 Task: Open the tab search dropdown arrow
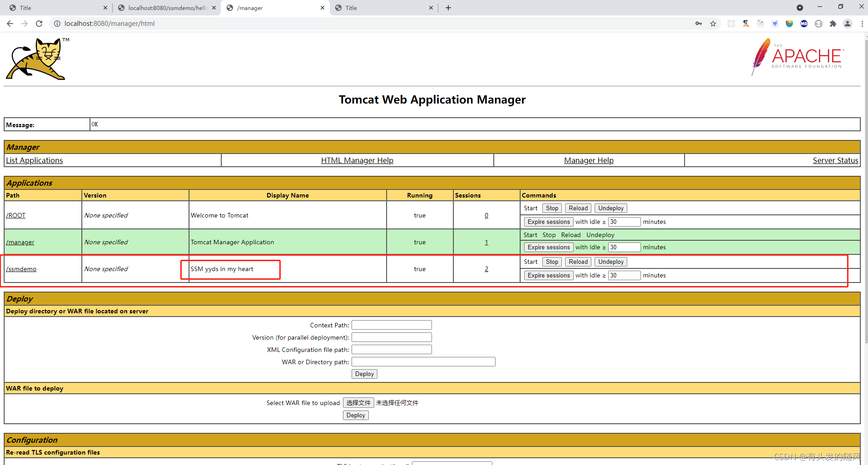(800, 8)
